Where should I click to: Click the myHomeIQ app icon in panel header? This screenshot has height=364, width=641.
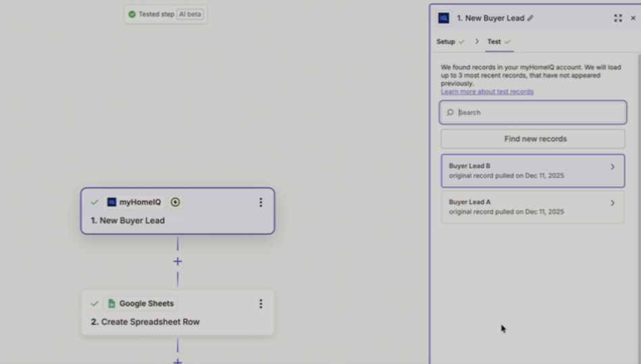(x=444, y=18)
